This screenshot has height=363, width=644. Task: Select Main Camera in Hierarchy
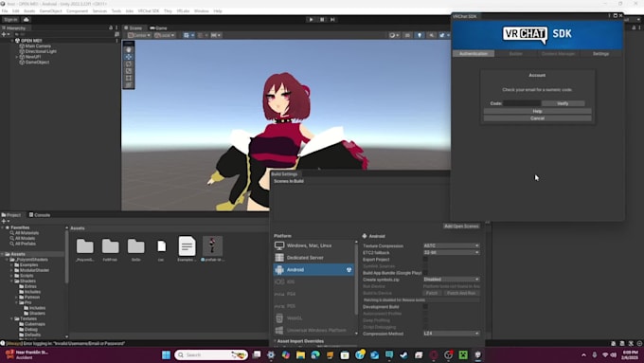click(x=37, y=46)
